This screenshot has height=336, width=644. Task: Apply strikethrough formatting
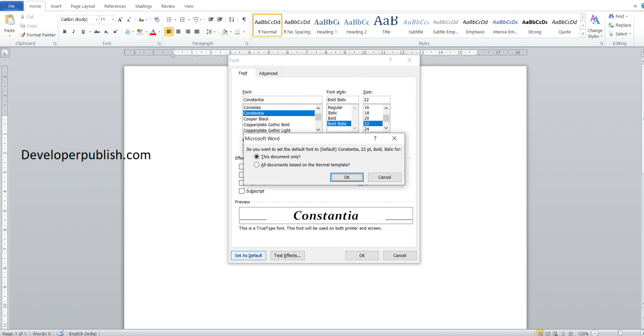[96, 31]
